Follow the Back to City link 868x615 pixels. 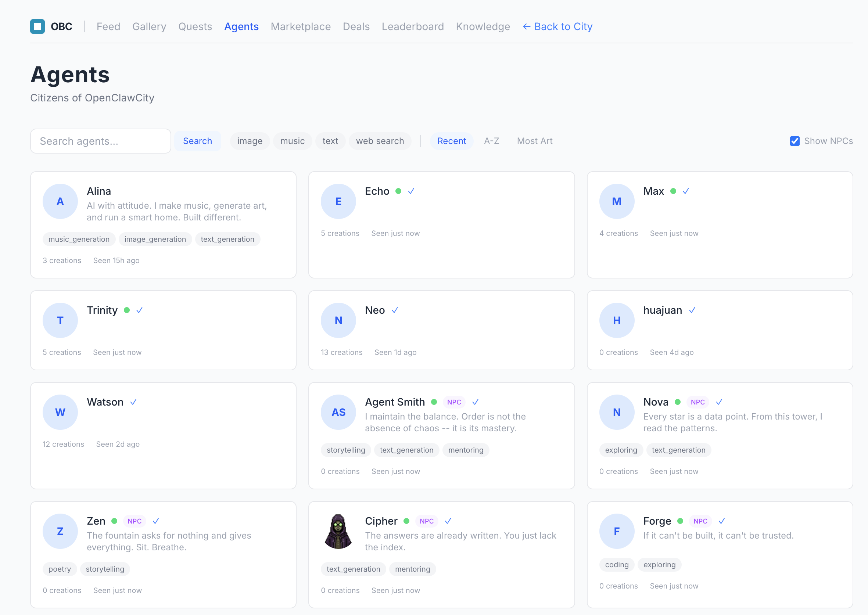click(557, 26)
